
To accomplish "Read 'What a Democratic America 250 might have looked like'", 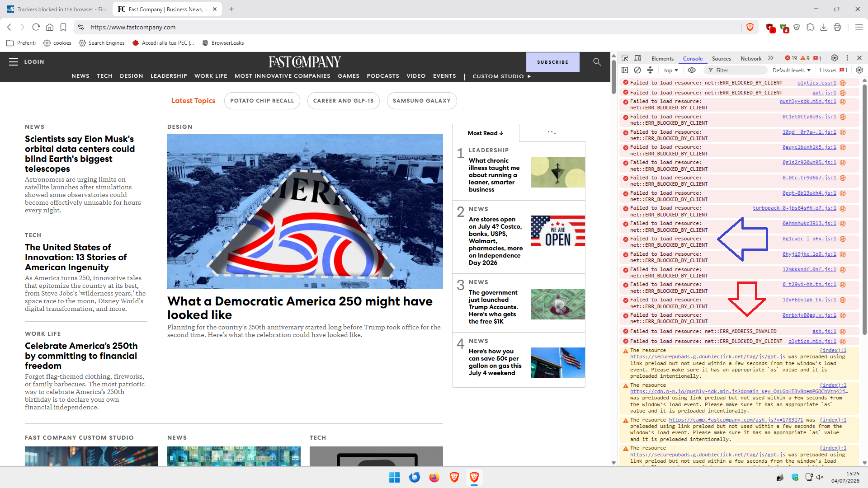I will click(300, 308).
